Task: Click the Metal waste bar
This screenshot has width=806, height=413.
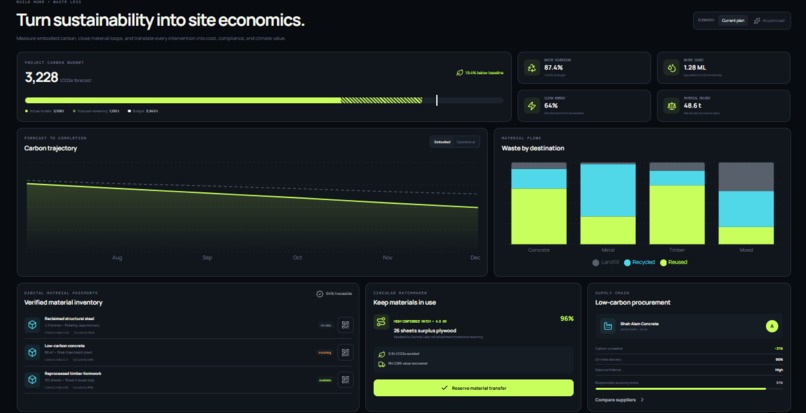Action: coord(608,203)
